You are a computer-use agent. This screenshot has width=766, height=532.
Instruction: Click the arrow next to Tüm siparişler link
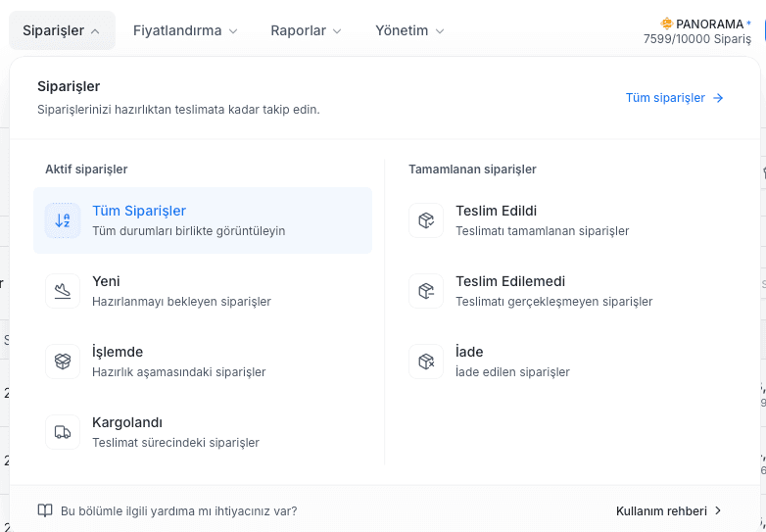(x=718, y=98)
